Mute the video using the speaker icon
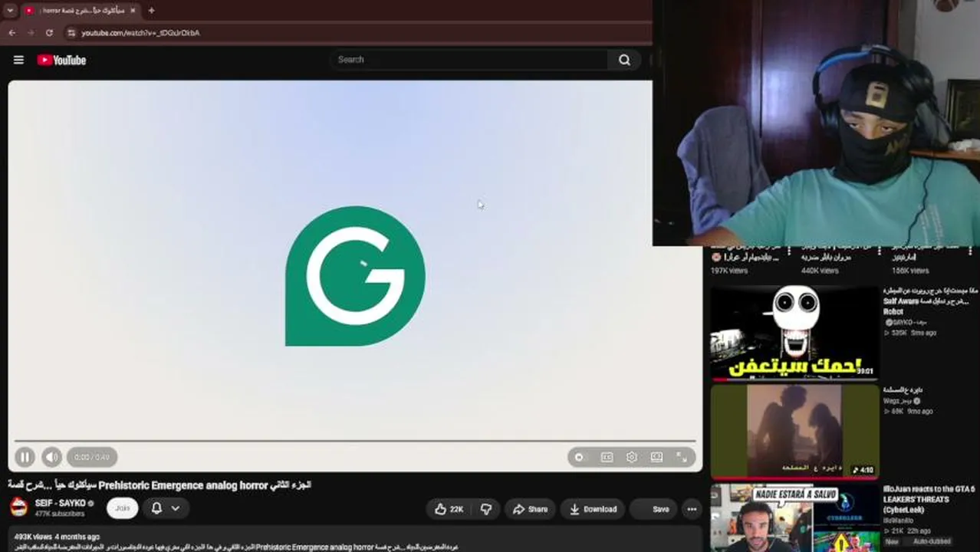The width and height of the screenshot is (980, 552). tap(51, 458)
